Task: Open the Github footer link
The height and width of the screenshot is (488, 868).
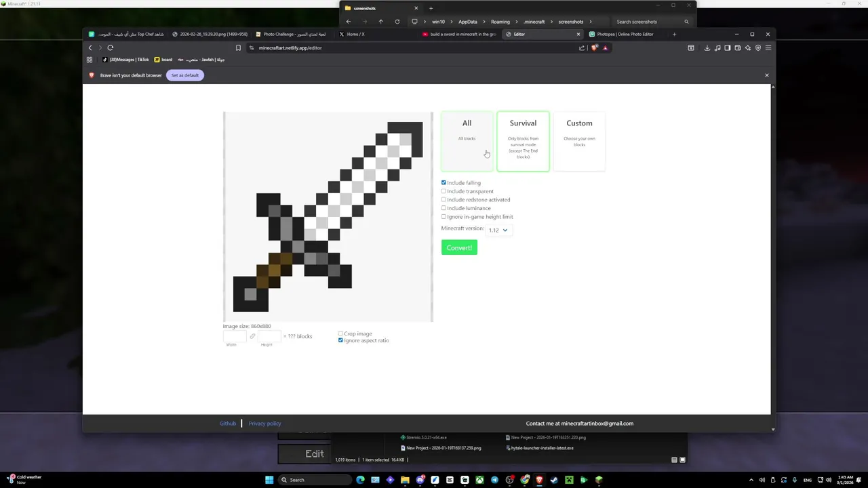Action: pyautogui.click(x=228, y=424)
